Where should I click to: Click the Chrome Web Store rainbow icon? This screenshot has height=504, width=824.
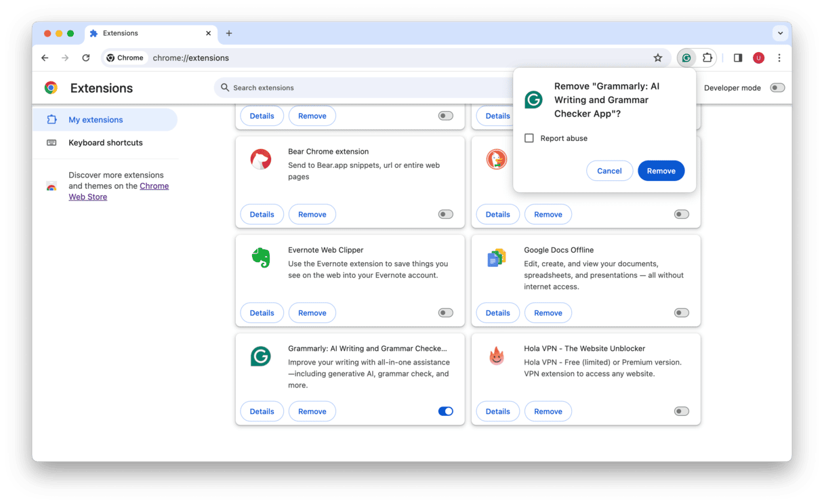tap(52, 186)
